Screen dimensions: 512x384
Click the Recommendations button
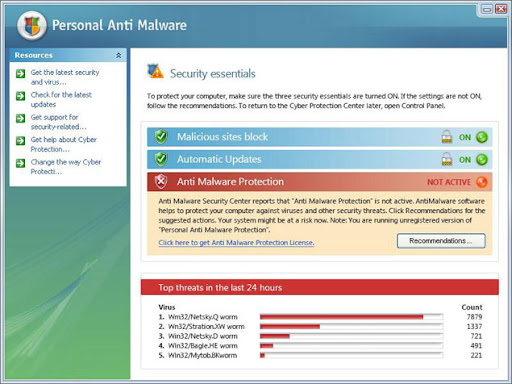441,241
